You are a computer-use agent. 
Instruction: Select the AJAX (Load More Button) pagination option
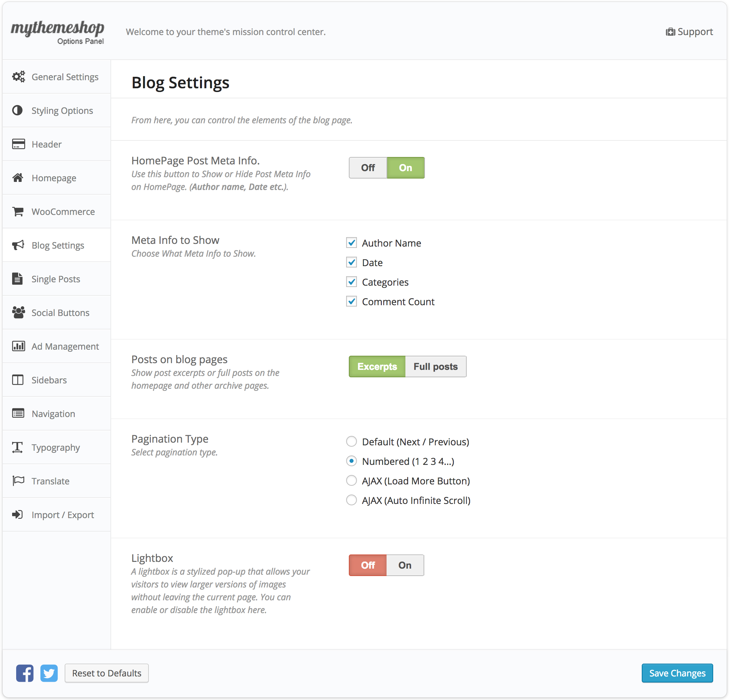pos(351,481)
